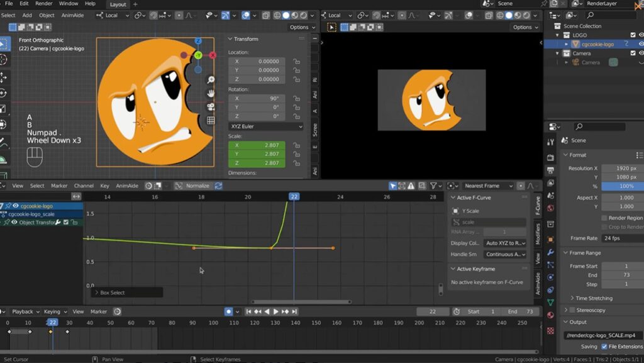Click the Tool properties tab icon
This screenshot has height=363, width=644.
551,142
